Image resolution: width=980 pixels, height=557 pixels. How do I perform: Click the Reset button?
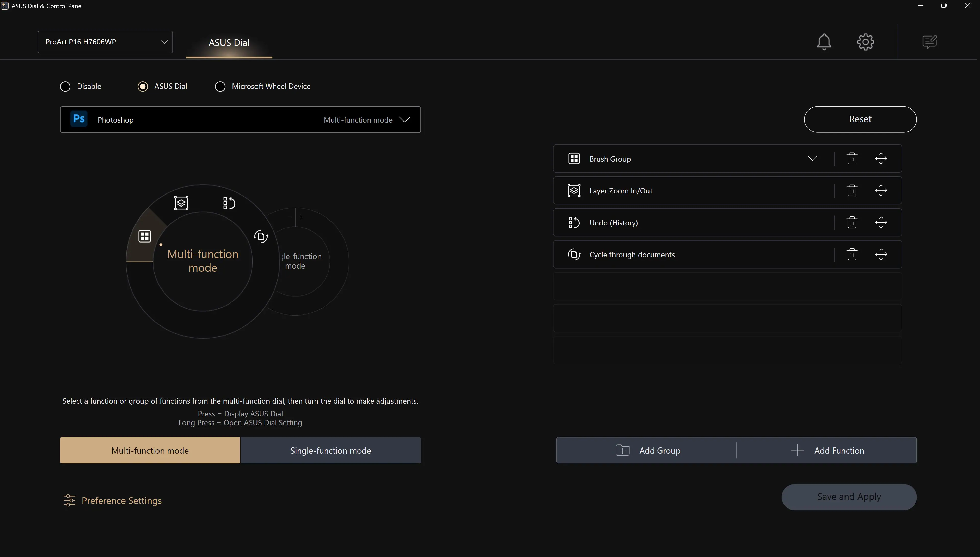[x=860, y=119]
